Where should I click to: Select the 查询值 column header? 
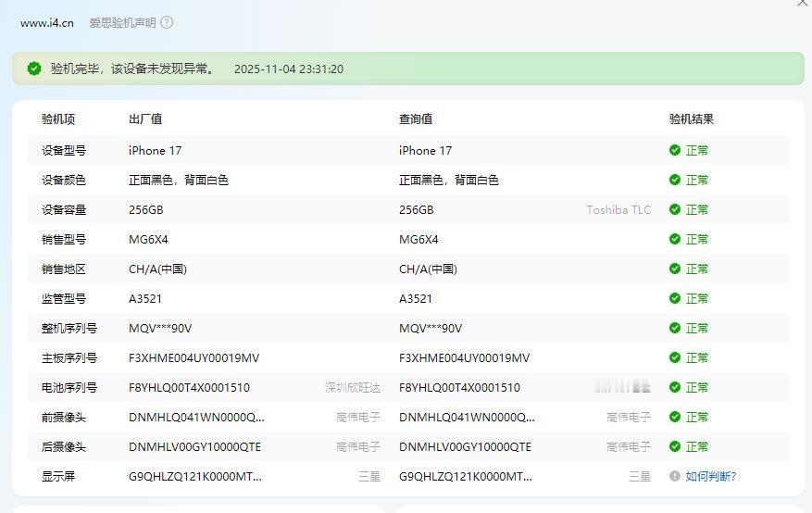click(x=416, y=119)
